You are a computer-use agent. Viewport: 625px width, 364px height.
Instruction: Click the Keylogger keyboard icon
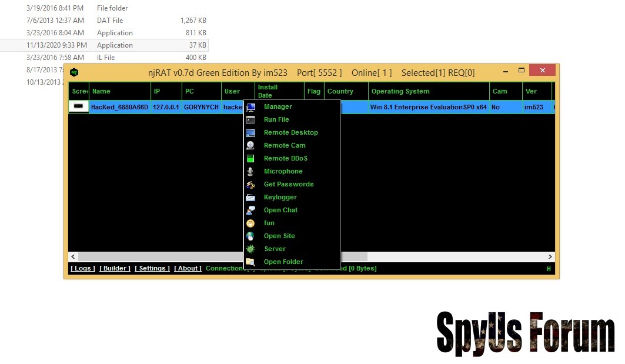[x=250, y=198]
